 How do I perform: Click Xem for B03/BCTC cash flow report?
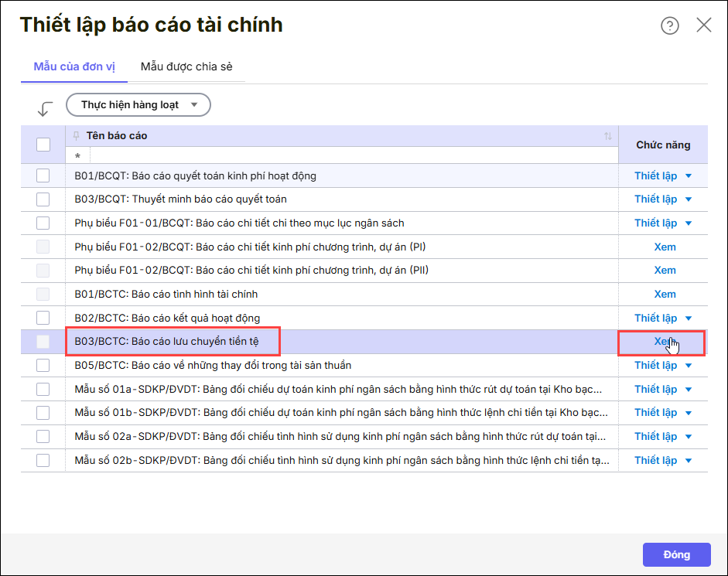(663, 341)
